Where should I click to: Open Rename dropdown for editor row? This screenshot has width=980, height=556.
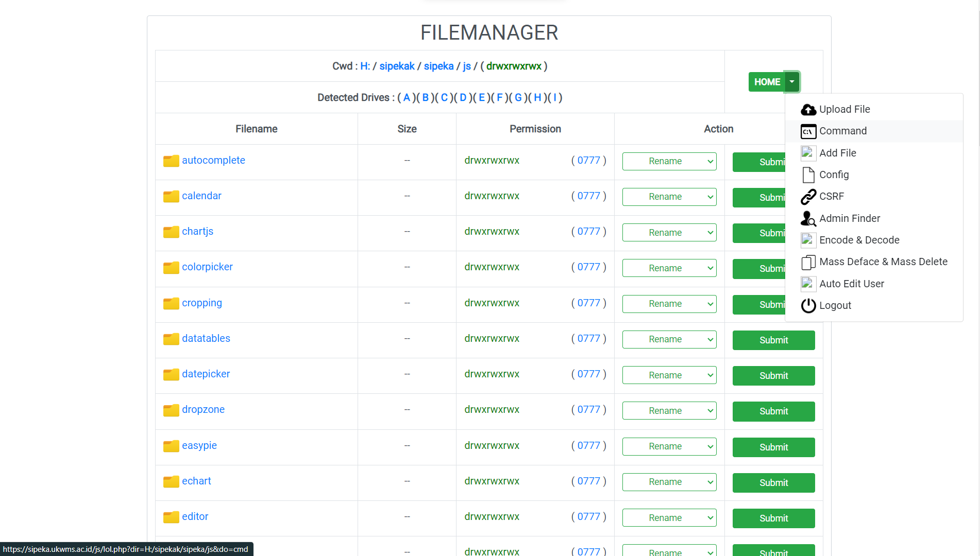pyautogui.click(x=669, y=518)
